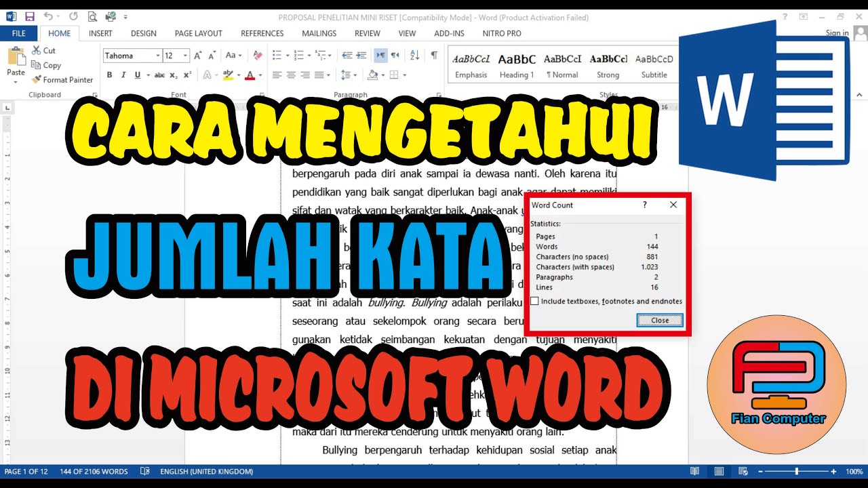Apply strikethrough formatting

[x=159, y=75]
